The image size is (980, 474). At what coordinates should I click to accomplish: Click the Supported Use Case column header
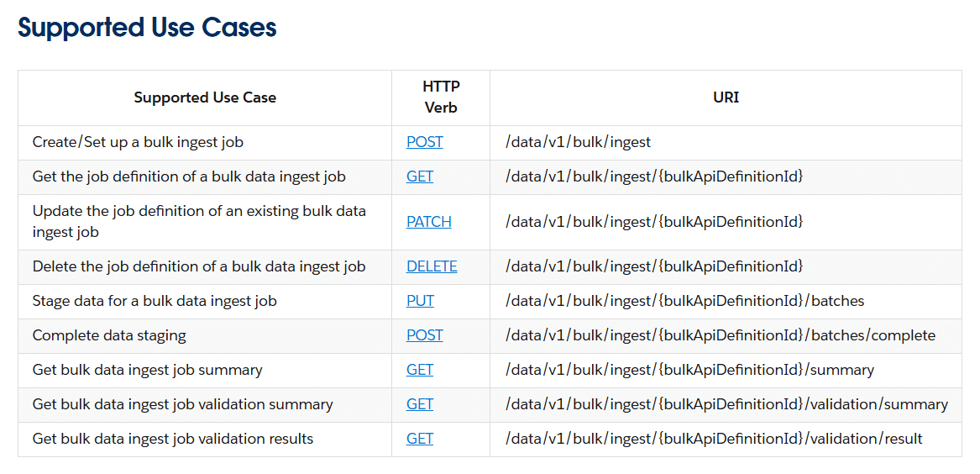pos(205,97)
